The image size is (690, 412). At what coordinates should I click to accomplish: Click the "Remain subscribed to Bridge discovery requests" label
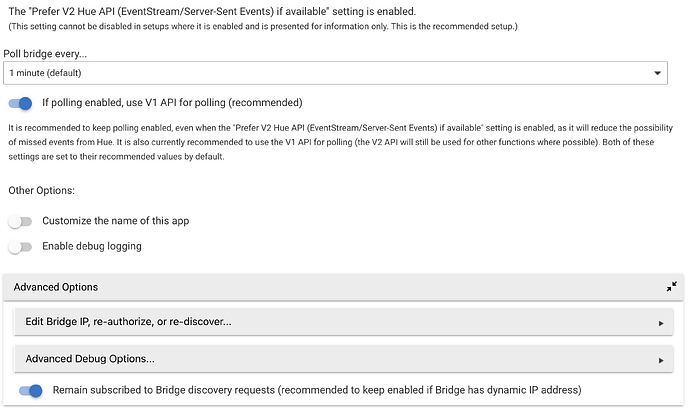316,390
